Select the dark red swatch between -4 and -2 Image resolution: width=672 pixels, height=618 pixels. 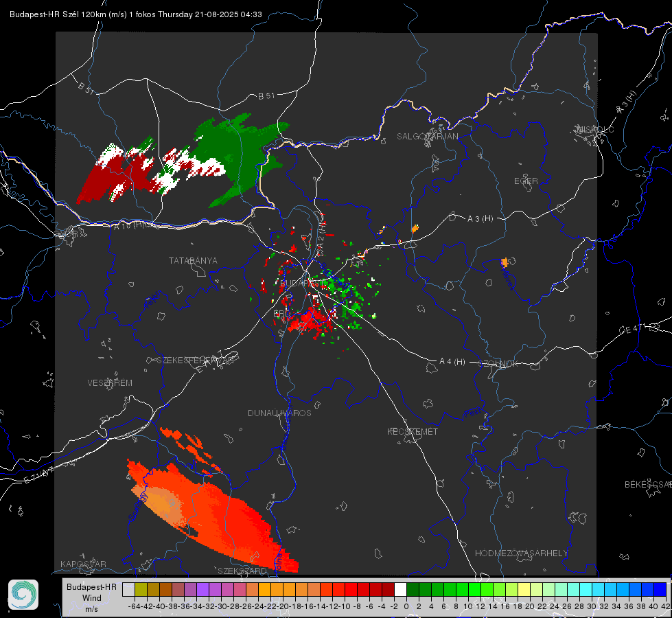click(389, 590)
